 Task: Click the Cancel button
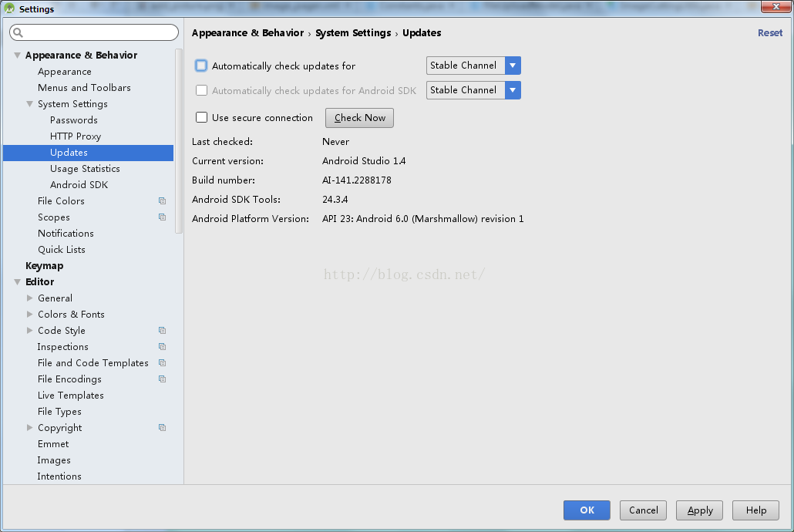coord(643,510)
